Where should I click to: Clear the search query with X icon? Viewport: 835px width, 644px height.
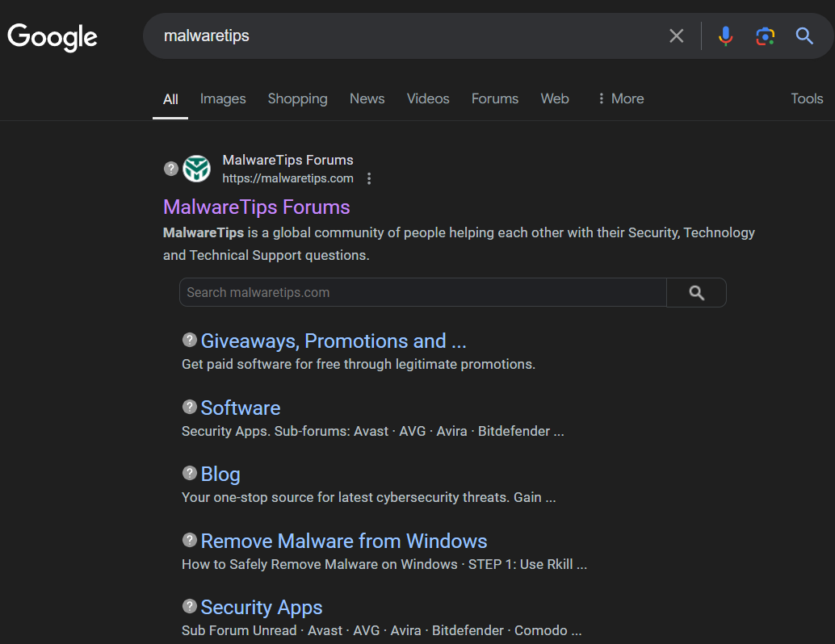(676, 36)
